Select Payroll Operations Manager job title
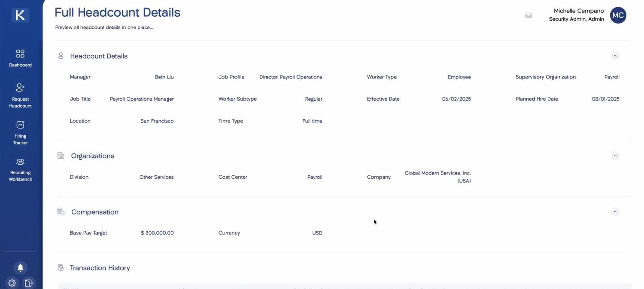Viewport: 644px width, 289px height. pos(142,99)
